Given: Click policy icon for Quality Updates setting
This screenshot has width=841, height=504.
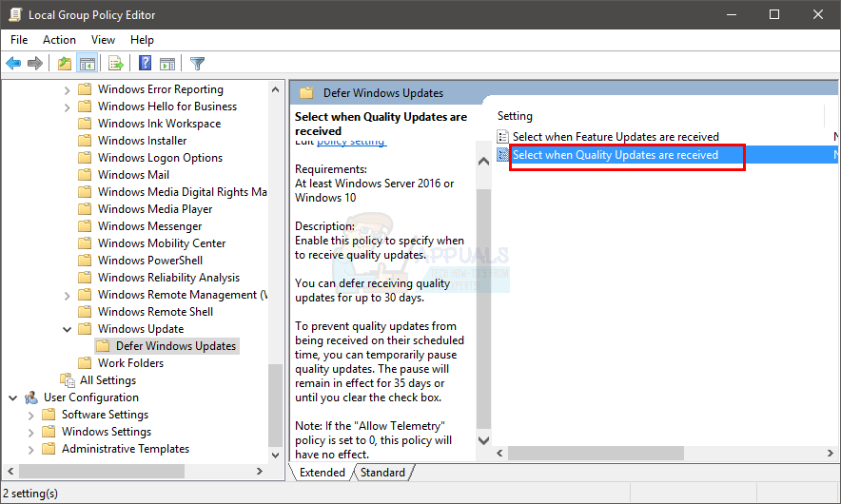Looking at the screenshot, I should 502,155.
